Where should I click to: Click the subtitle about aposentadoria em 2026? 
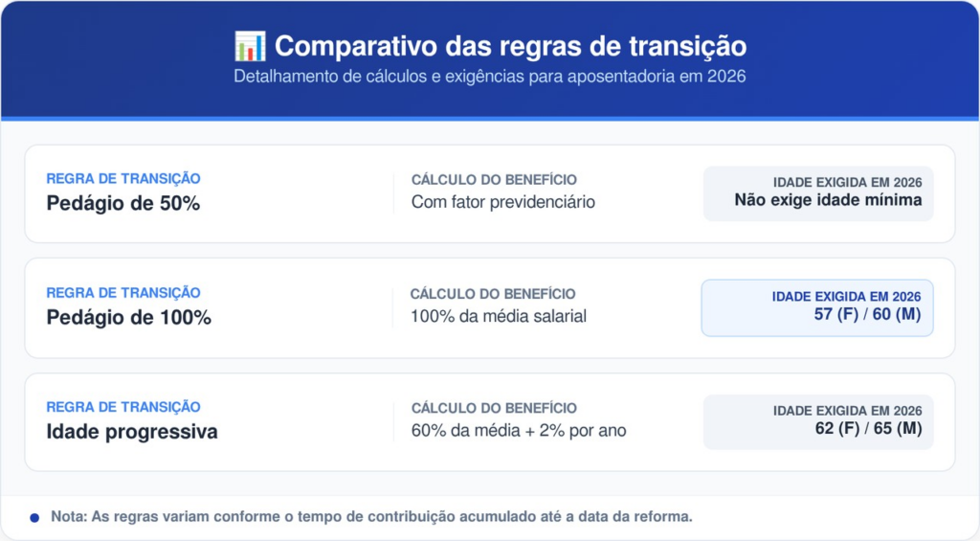point(489,77)
